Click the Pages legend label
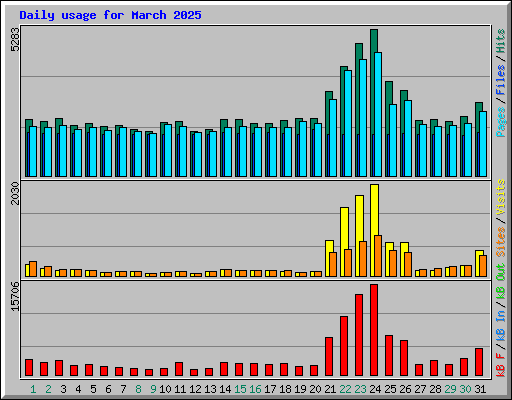The image size is (512, 400). (x=500, y=122)
